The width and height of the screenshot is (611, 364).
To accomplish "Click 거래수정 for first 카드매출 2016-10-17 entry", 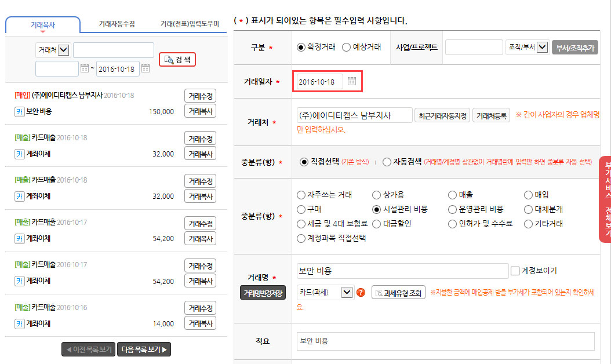I will 201,223.
